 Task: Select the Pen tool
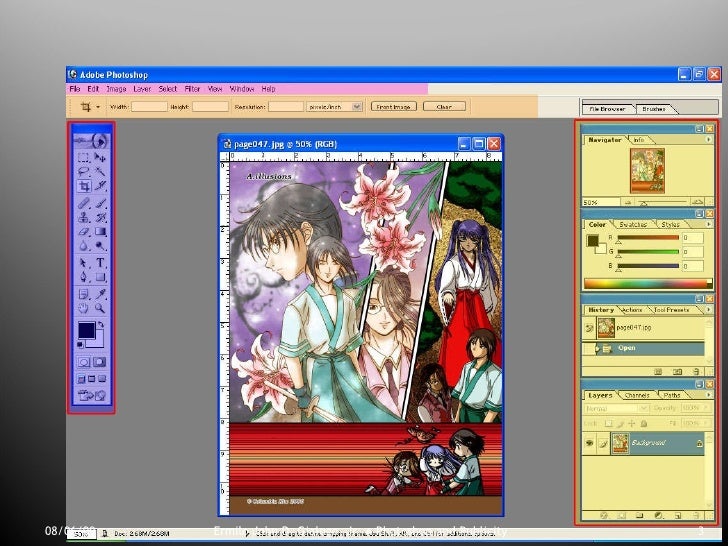point(84,277)
